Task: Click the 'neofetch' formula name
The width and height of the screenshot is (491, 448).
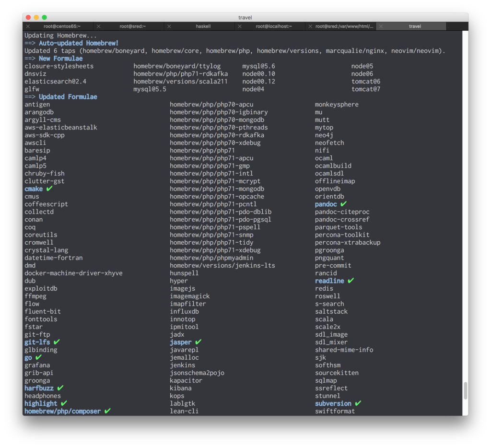Action: (x=329, y=143)
